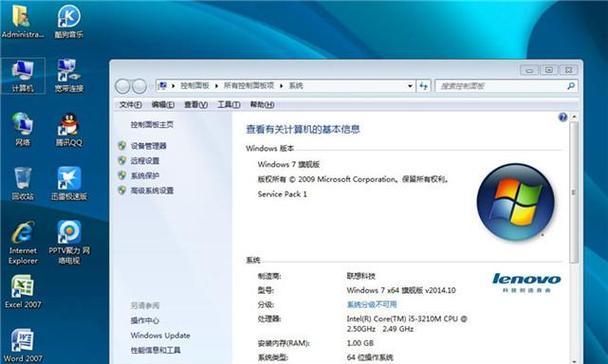Open Windows Update link in sidebar
Image resolution: width=608 pixels, height=364 pixels.
point(160,335)
